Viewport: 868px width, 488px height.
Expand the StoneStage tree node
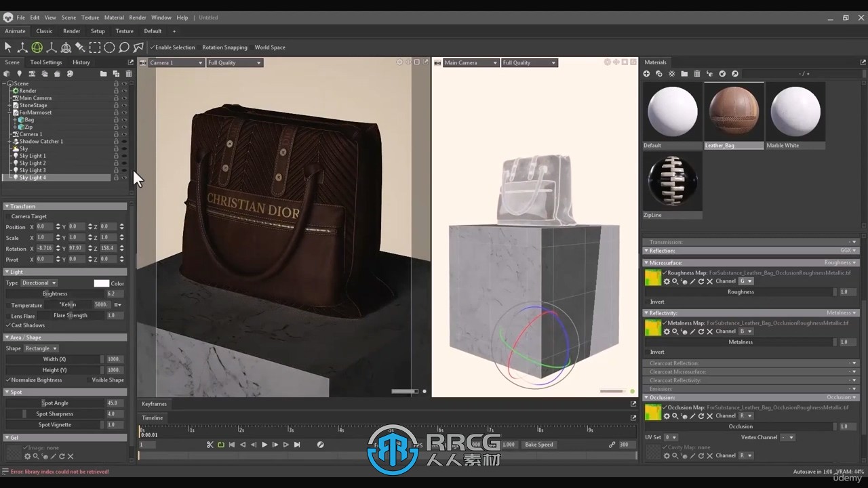[x=10, y=105]
